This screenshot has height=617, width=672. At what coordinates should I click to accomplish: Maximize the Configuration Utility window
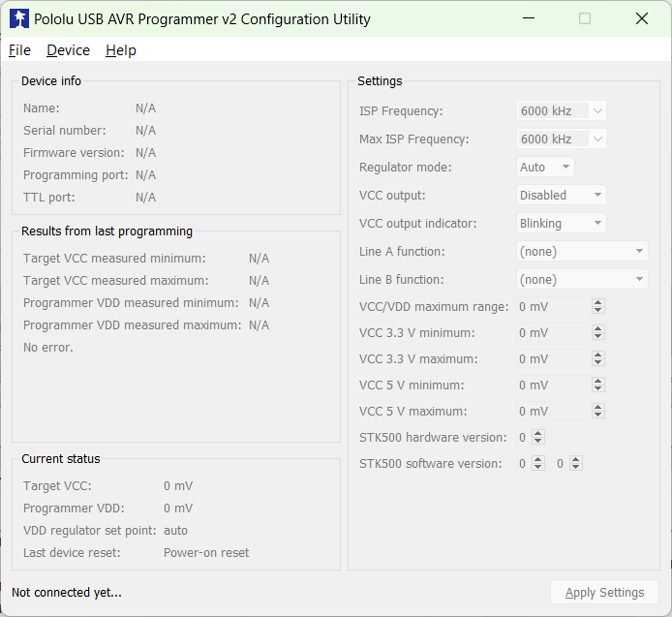[x=585, y=18]
